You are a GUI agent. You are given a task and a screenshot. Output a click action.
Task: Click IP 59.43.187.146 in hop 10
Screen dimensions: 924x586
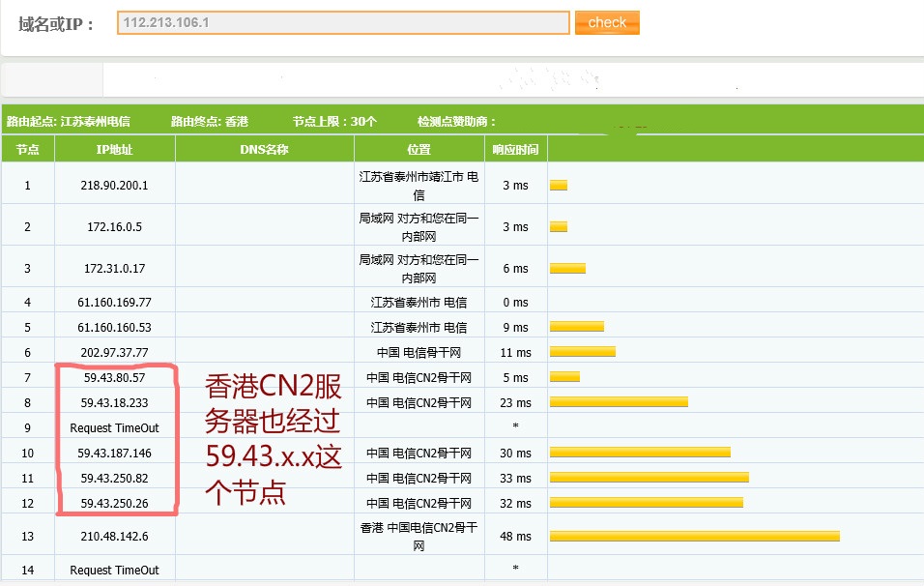(114, 453)
